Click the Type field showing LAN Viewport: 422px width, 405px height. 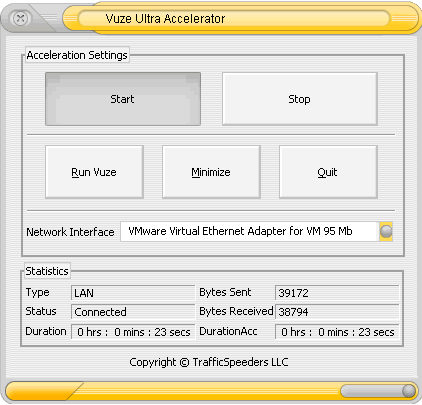tap(133, 293)
